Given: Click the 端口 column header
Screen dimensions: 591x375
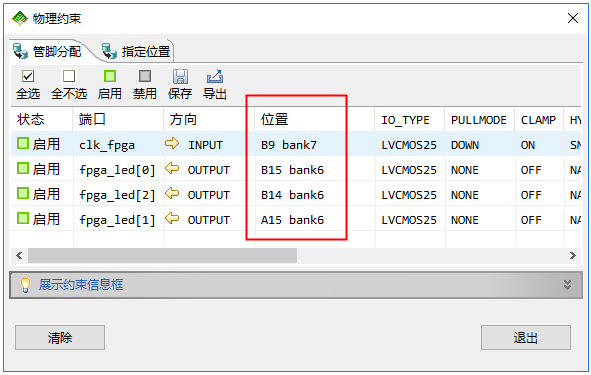Looking at the screenshot, I should point(118,119).
